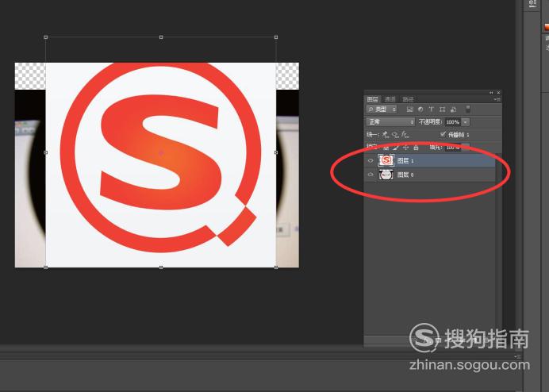
Task: Select the 图层 1 layer name
Action: pyautogui.click(x=405, y=161)
